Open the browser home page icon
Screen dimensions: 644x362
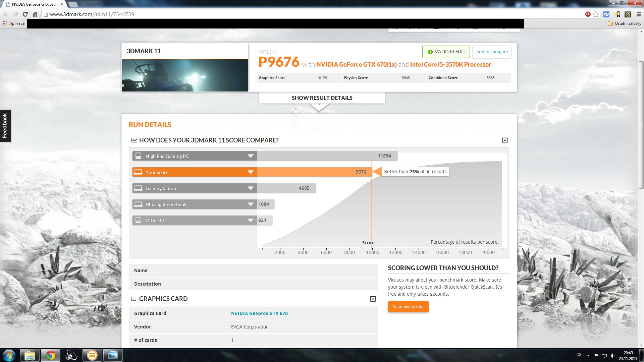[35, 14]
